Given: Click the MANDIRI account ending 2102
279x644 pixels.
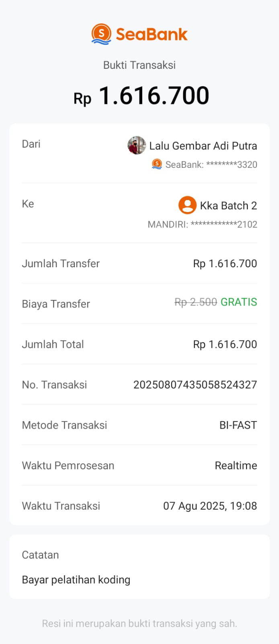Looking at the screenshot, I should pos(202,225).
